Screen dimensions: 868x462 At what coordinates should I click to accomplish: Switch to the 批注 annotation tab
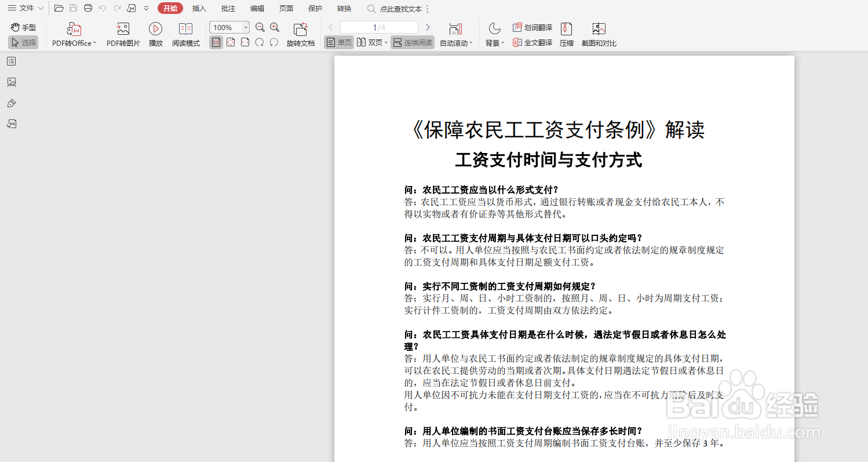pos(228,8)
